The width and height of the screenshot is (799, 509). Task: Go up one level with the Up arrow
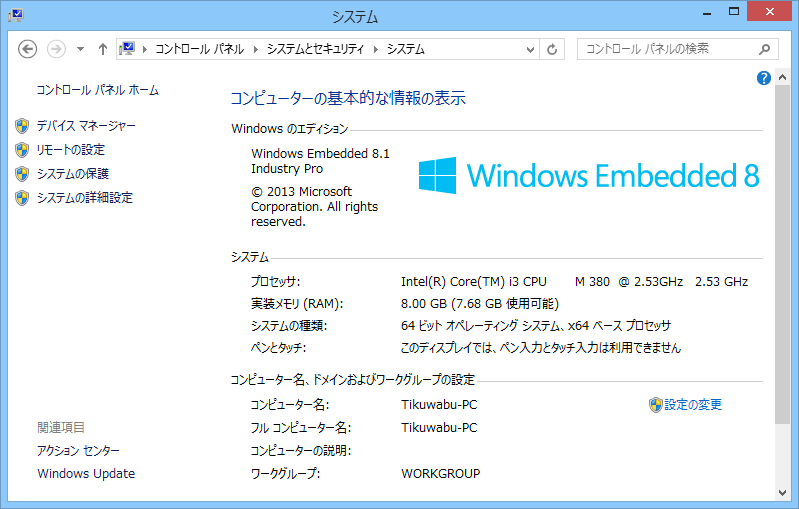click(x=103, y=49)
